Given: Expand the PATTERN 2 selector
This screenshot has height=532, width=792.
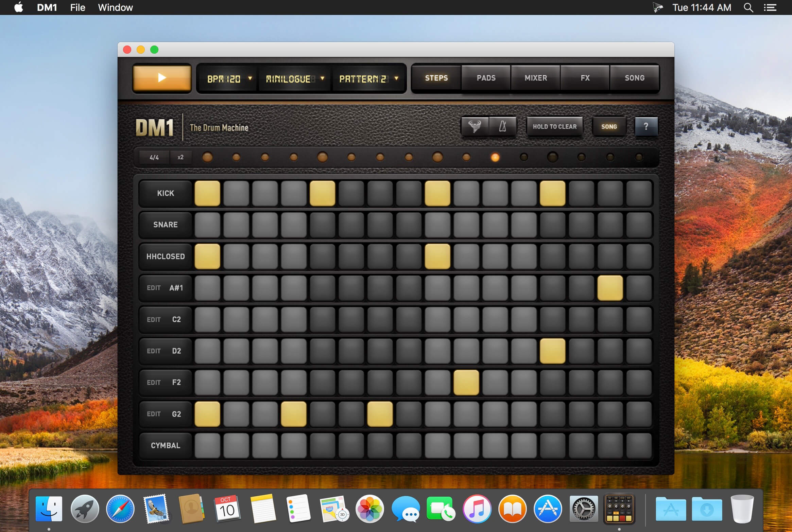Looking at the screenshot, I should tap(368, 78).
